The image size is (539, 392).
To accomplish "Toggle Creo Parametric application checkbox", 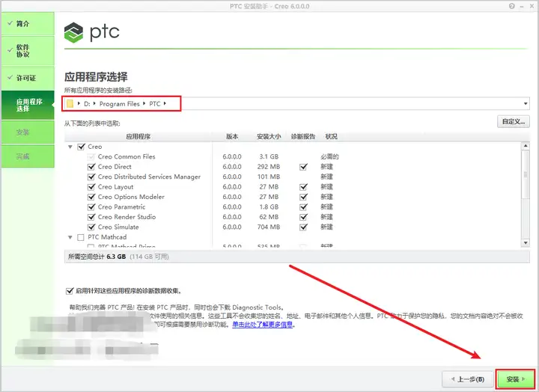I will pos(91,207).
